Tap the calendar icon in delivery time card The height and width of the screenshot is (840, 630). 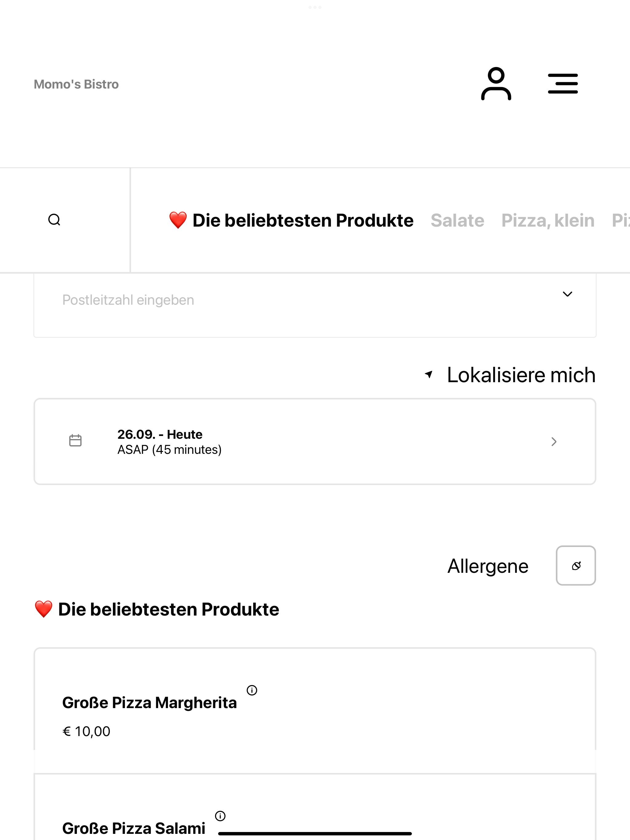click(x=75, y=441)
